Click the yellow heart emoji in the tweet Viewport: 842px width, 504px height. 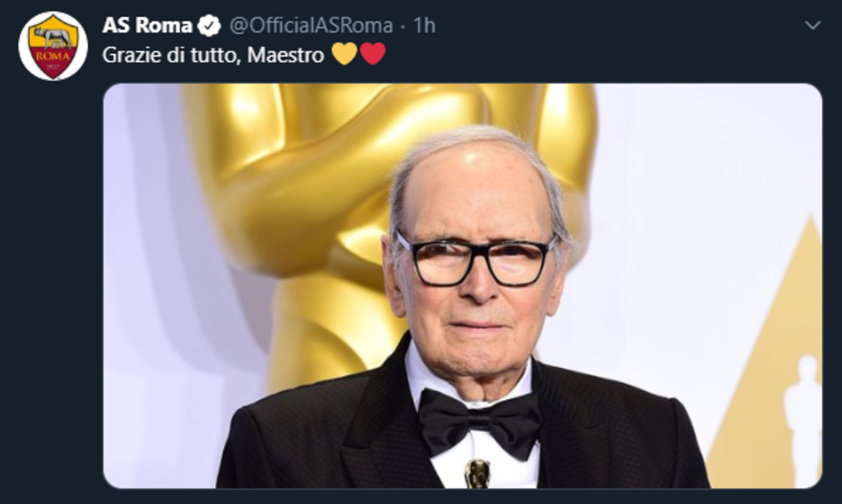pyautogui.click(x=344, y=54)
